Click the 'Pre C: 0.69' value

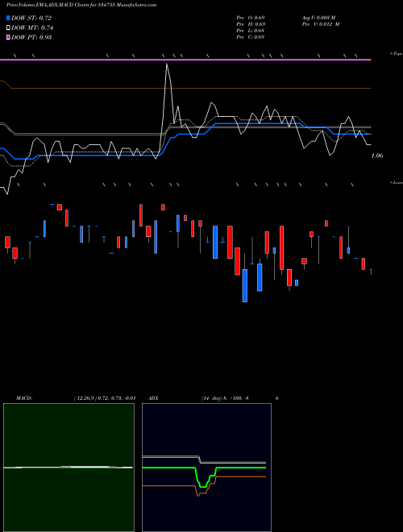point(251,37)
